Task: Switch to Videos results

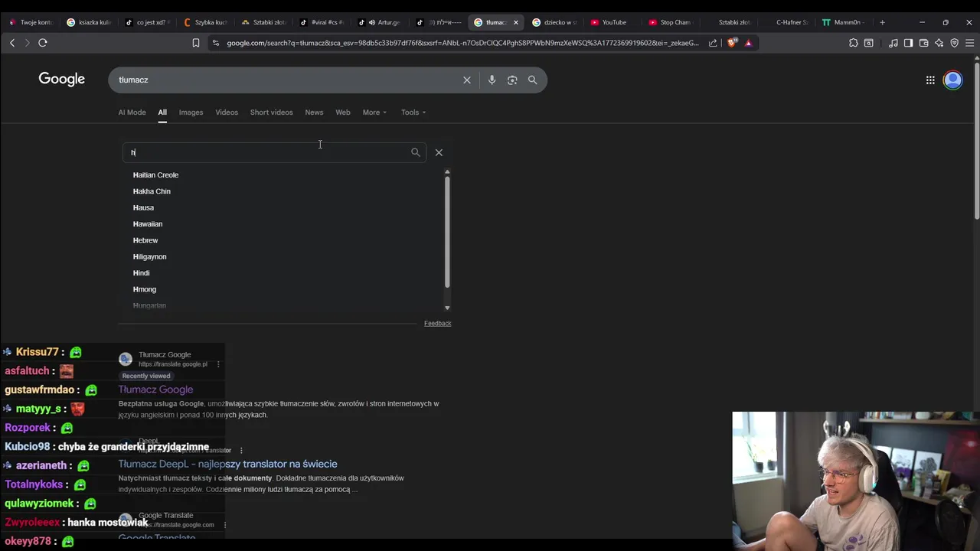Action: [227, 112]
